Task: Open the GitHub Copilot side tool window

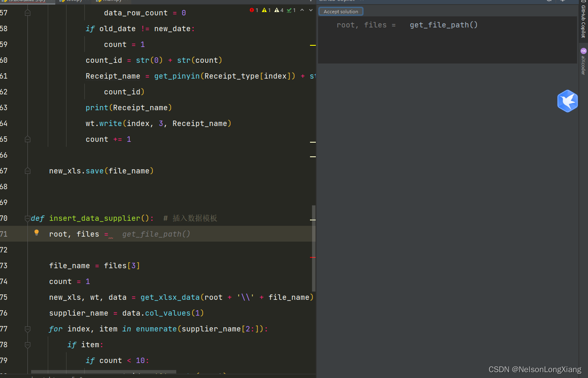Action: click(583, 20)
